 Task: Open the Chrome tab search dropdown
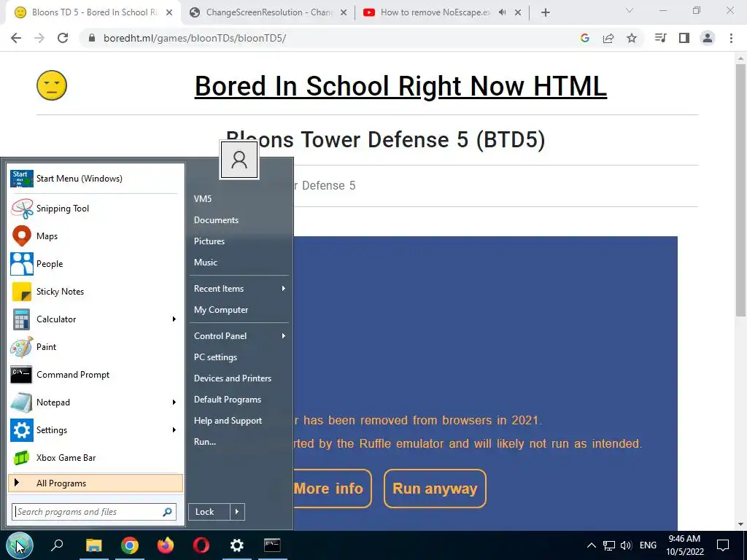click(630, 12)
